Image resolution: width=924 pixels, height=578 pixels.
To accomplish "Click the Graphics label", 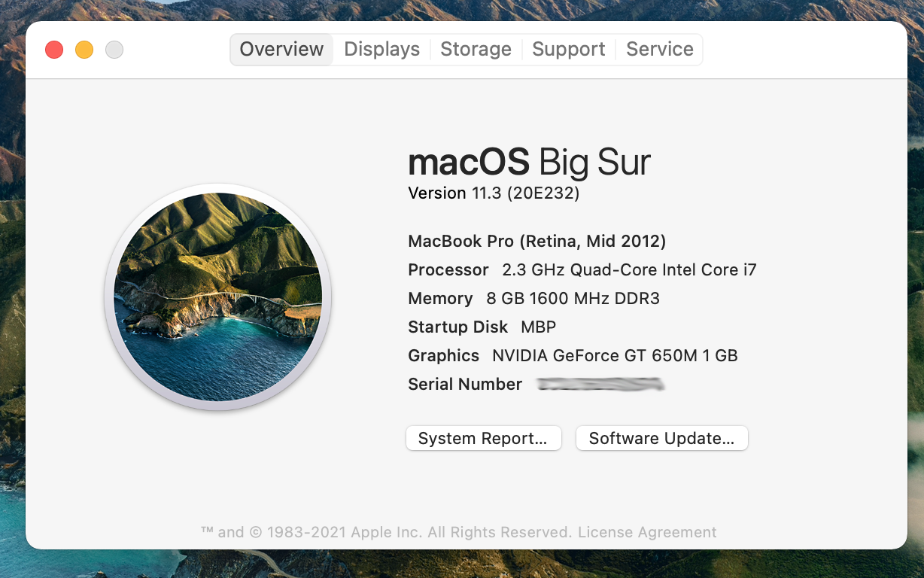I will click(444, 356).
